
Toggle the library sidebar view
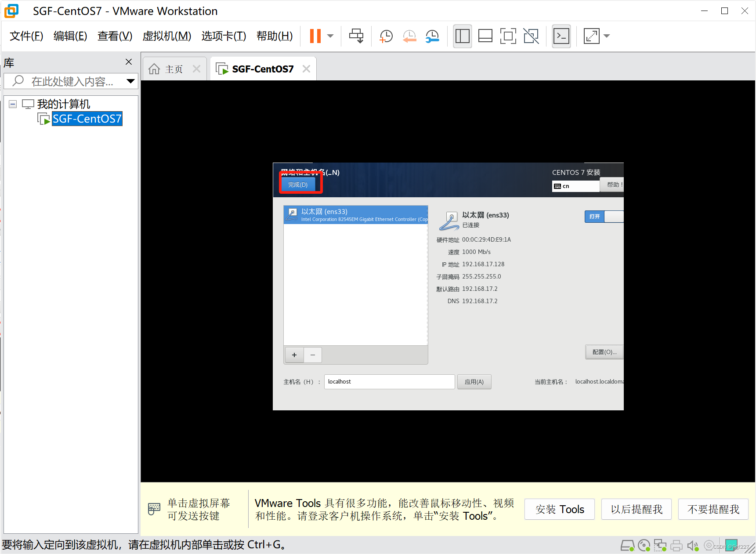pyautogui.click(x=463, y=36)
